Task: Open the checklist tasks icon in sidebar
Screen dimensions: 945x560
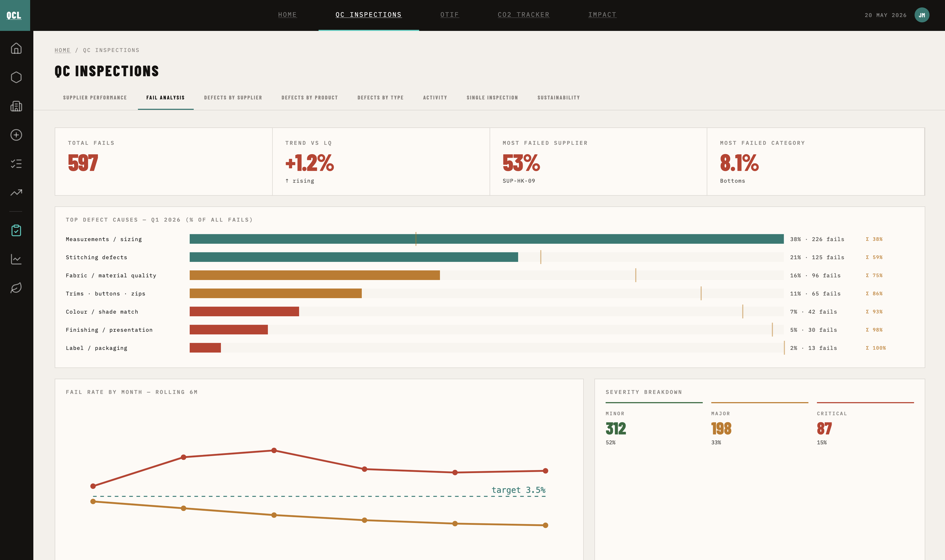Action: [x=16, y=164]
